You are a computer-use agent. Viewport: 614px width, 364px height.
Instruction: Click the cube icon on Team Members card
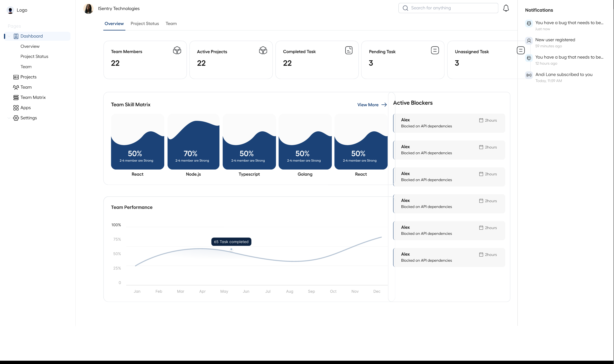pyautogui.click(x=177, y=50)
